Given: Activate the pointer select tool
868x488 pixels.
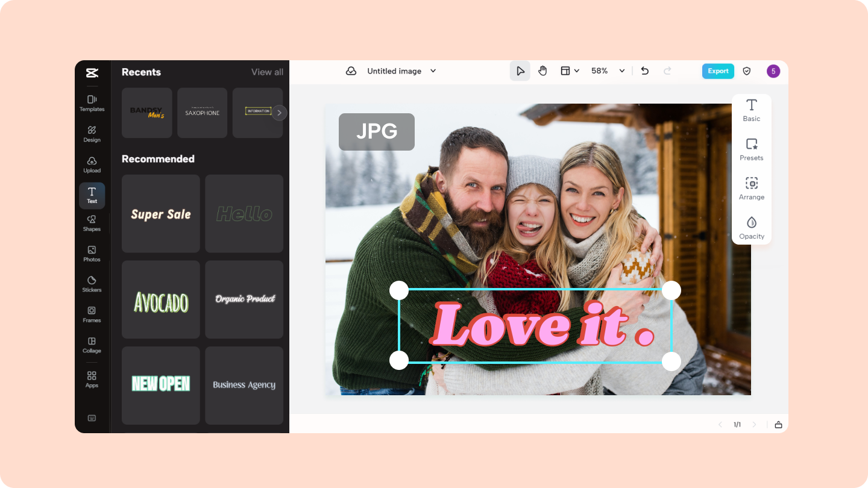Looking at the screenshot, I should click(520, 71).
